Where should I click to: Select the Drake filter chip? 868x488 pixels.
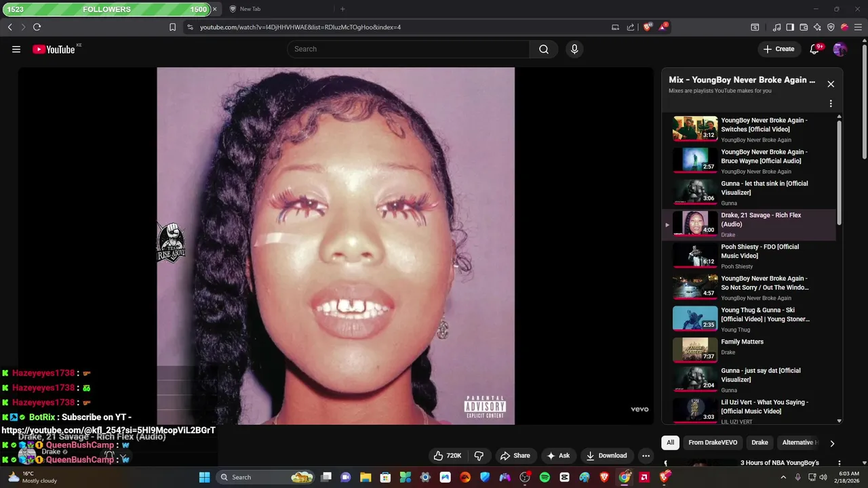click(x=759, y=443)
